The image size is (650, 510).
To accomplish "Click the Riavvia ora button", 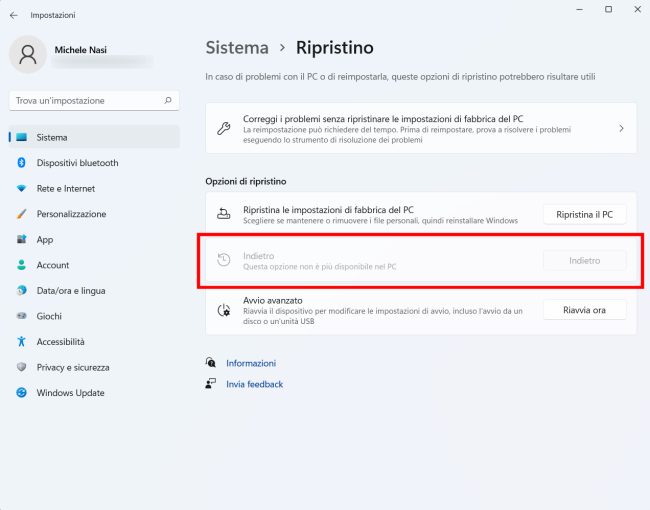I will pyautogui.click(x=585, y=310).
